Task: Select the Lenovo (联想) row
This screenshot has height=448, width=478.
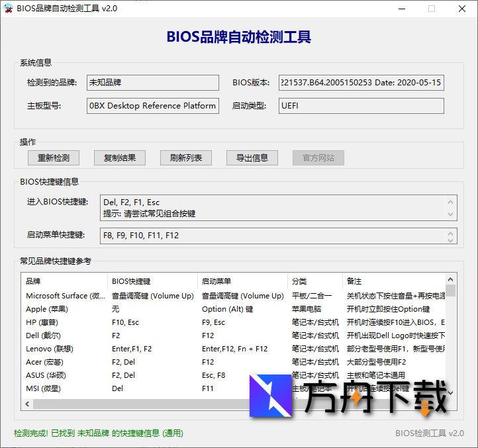Action: (x=233, y=349)
